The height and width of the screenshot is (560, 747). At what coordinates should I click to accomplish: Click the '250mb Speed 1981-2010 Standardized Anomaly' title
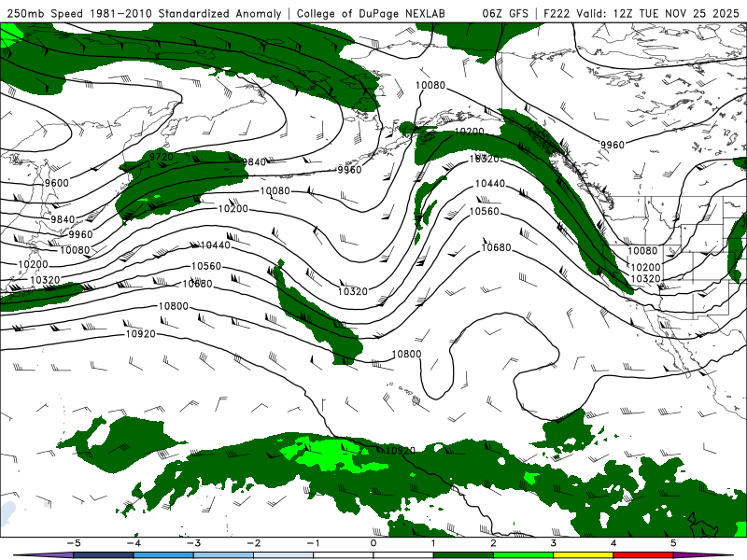coord(145,13)
